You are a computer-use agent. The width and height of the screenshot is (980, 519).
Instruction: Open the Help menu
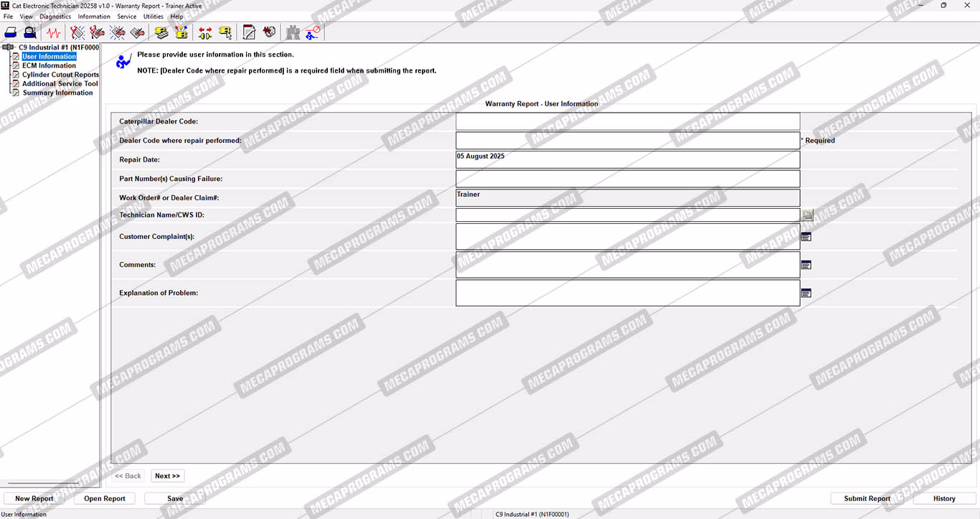coord(176,17)
